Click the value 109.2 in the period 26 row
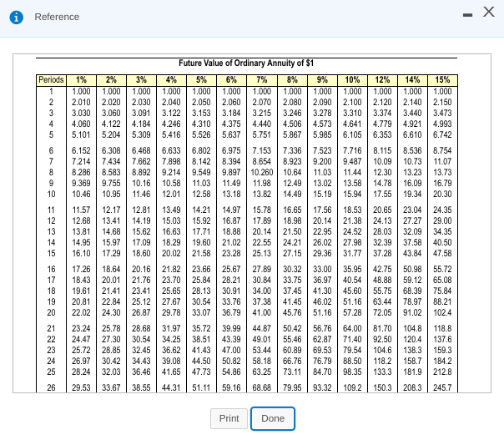Viewport: 504px width, 435px height. pyautogui.click(x=352, y=387)
